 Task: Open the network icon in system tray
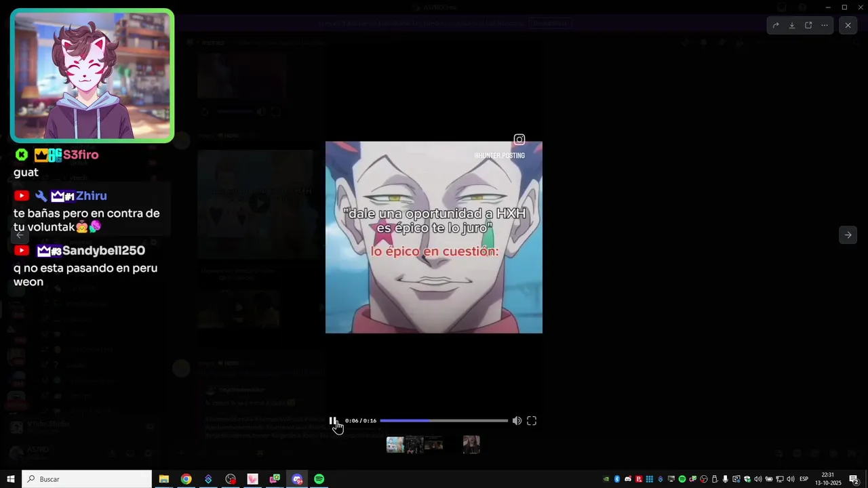pyautogui.click(x=779, y=479)
